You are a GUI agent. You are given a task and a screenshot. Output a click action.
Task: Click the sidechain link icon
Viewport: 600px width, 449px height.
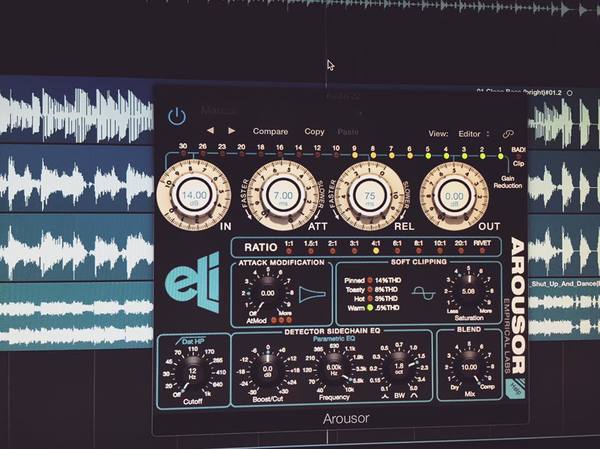click(x=508, y=134)
